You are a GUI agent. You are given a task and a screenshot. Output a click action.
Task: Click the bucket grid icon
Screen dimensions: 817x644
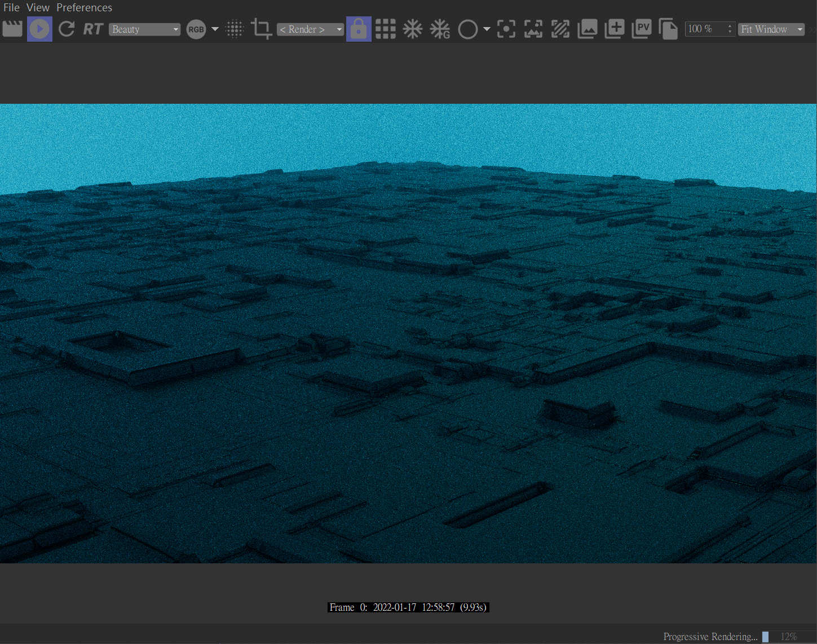tap(386, 29)
